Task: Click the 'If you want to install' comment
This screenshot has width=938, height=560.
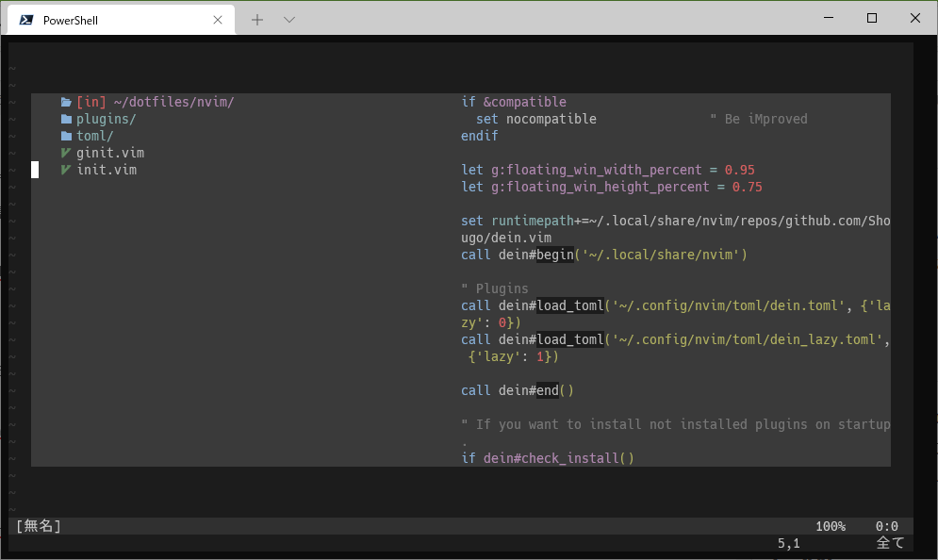Action: pyautogui.click(x=675, y=424)
